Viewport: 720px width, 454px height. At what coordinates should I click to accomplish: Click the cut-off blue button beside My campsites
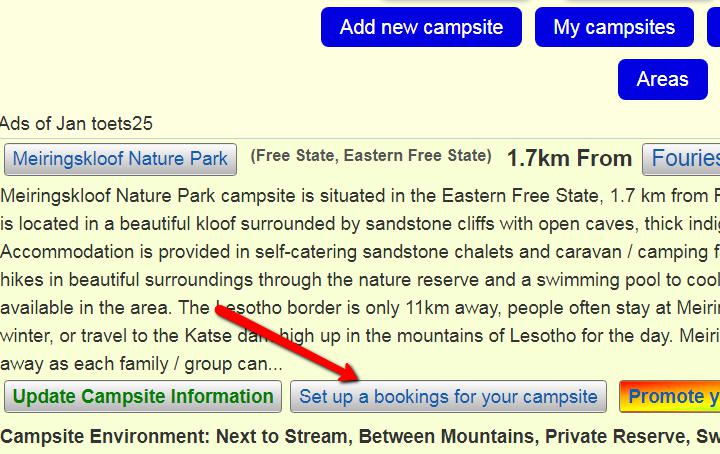pos(713,28)
